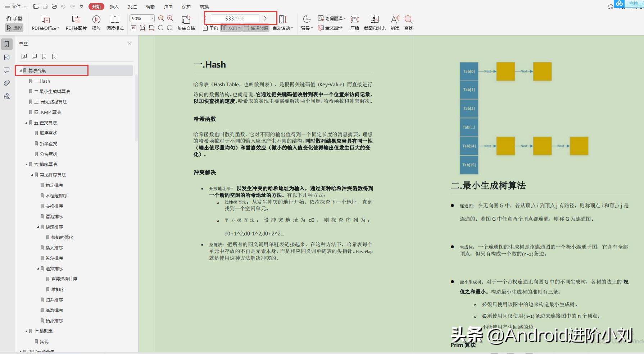Open the 截图和对比 screenshot tool
The height and width of the screenshot is (354, 644).
(375, 22)
